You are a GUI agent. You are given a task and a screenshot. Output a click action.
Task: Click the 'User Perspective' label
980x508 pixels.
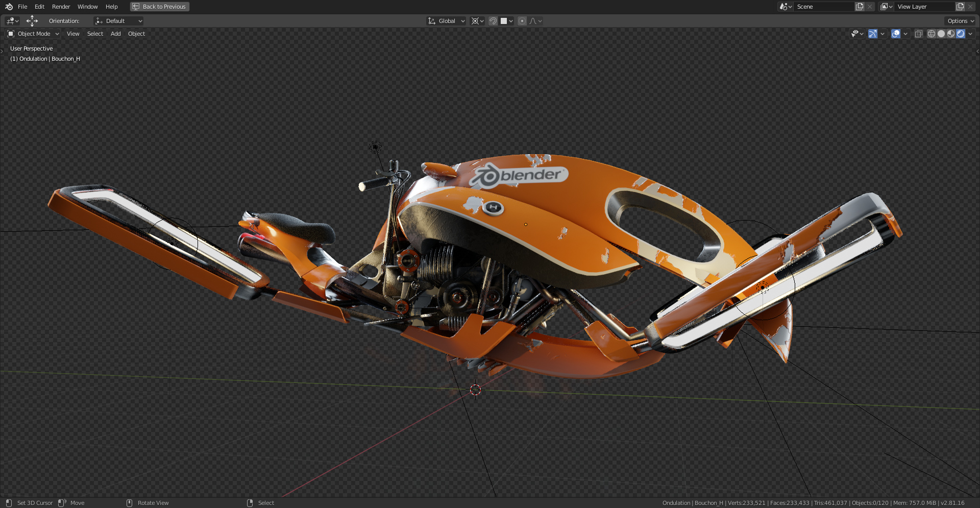coord(31,49)
